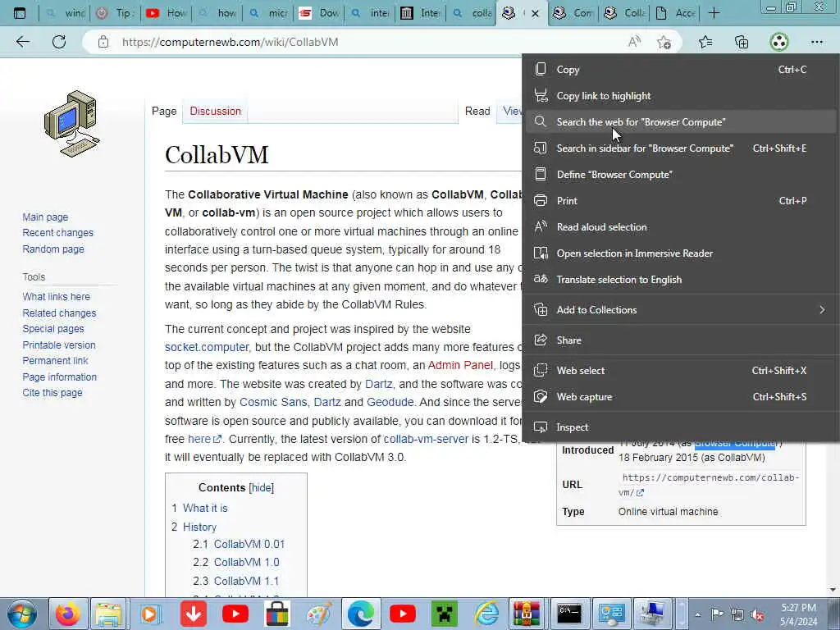Switch to the Discussion tab
Screen dimensions: 840x630
tap(216, 111)
